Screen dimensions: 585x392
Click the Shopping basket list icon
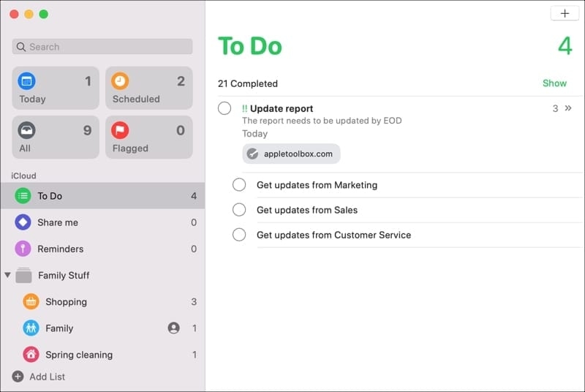coord(31,301)
